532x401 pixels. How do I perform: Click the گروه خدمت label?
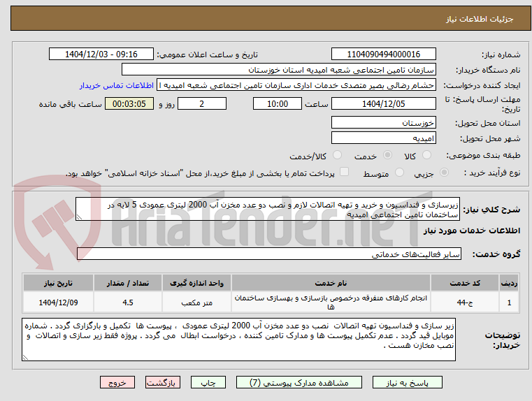(x=496, y=254)
